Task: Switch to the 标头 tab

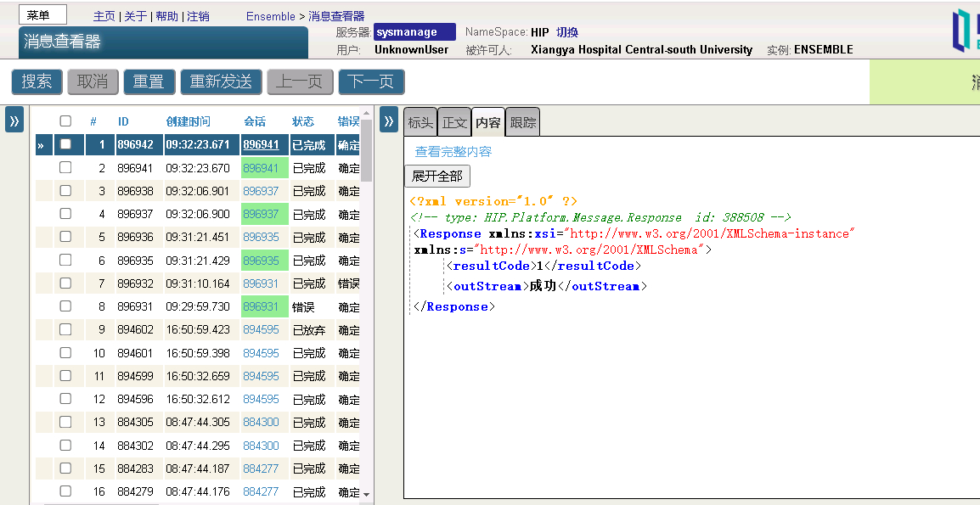Action: coord(420,122)
